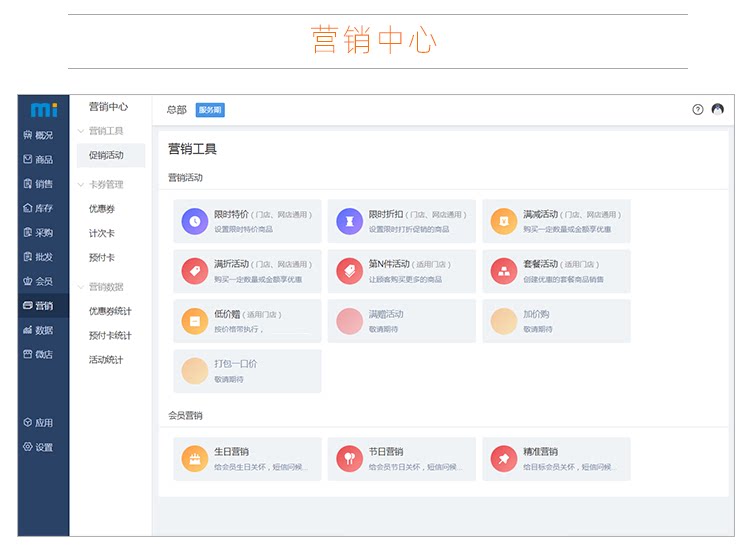This screenshot has height=554, width=750.
Task: Open the user avatar in header
Action: pyautogui.click(x=718, y=110)
